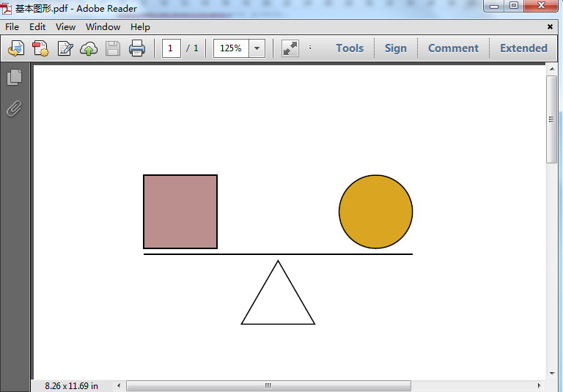Click the Save floppy disk icon
This screenshot has height=392, width=563.
click(113, 48)
